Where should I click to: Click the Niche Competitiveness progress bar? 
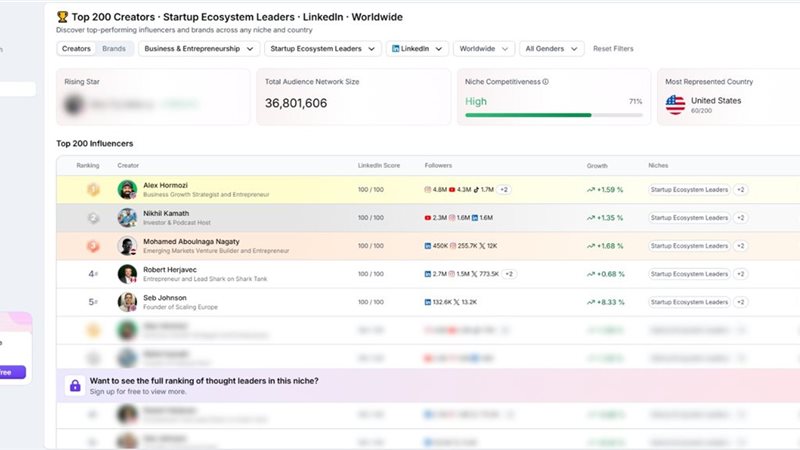[554, 115]
